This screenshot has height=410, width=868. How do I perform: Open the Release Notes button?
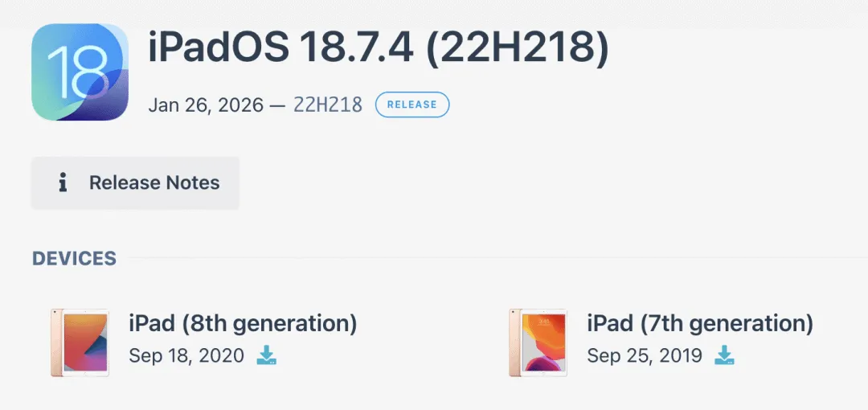click(x=135, y=183)
